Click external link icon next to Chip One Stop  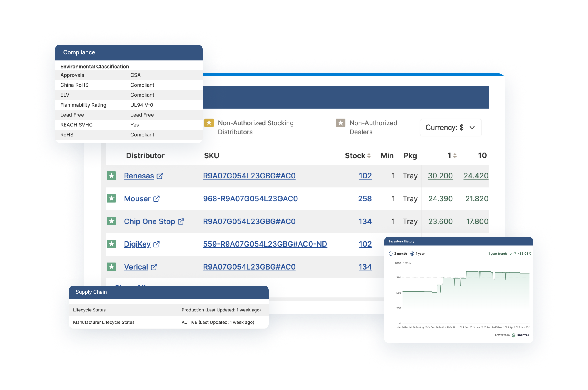(x=181, y=221)
